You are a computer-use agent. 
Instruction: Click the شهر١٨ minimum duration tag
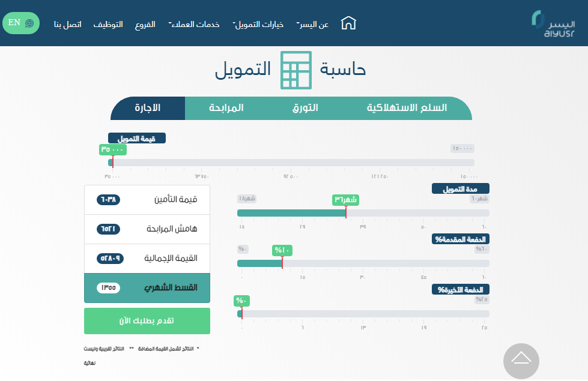[x=247, y=199]
